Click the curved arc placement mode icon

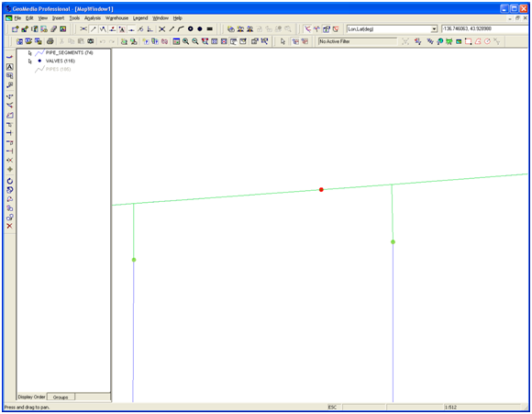[181, 29]
